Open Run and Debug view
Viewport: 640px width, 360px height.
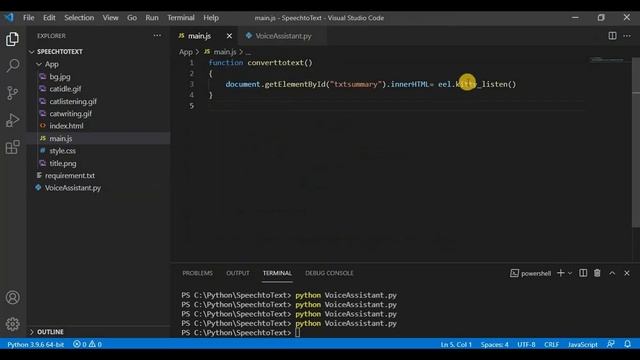coord(12,120)
